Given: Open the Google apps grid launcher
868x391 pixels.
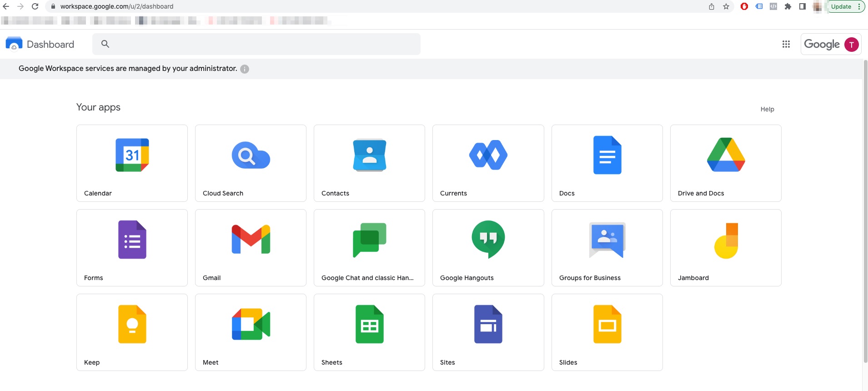Looking at the screenshot, I should coord(786,44).
